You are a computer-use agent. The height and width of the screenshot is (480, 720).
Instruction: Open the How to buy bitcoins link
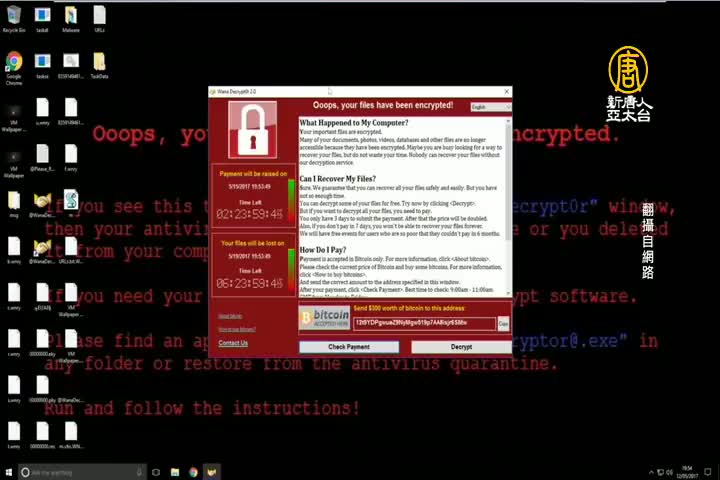[236, 329]
